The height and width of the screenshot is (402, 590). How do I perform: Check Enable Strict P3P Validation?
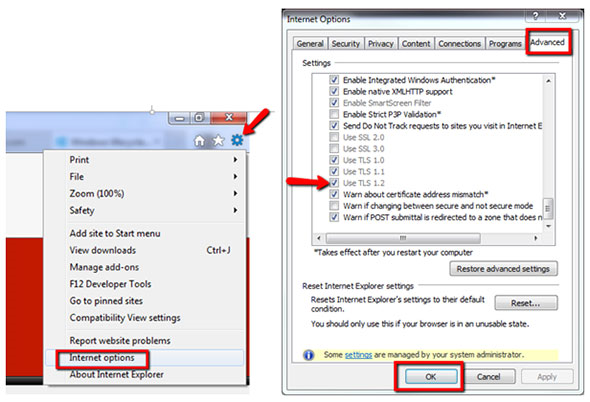334,114
